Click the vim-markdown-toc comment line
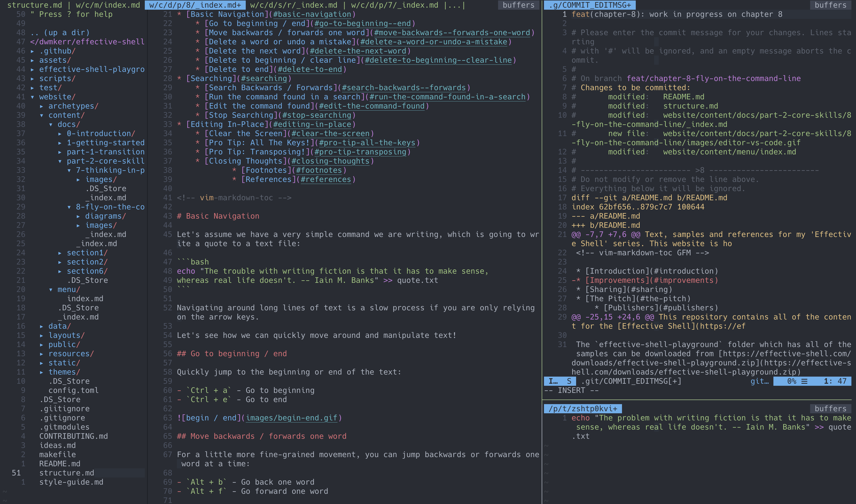 (x=234, y=198)
